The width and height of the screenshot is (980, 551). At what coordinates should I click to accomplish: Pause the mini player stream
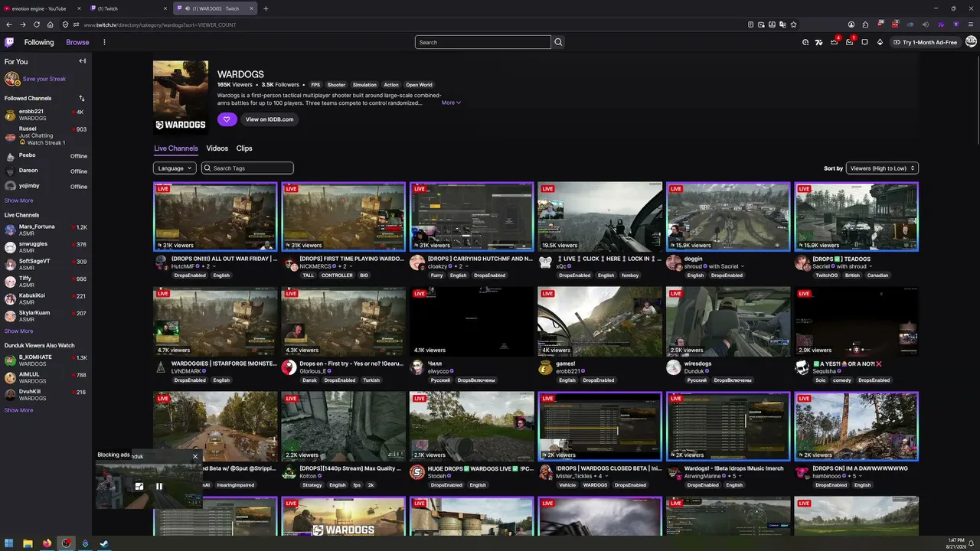click(x=159, y=486)
